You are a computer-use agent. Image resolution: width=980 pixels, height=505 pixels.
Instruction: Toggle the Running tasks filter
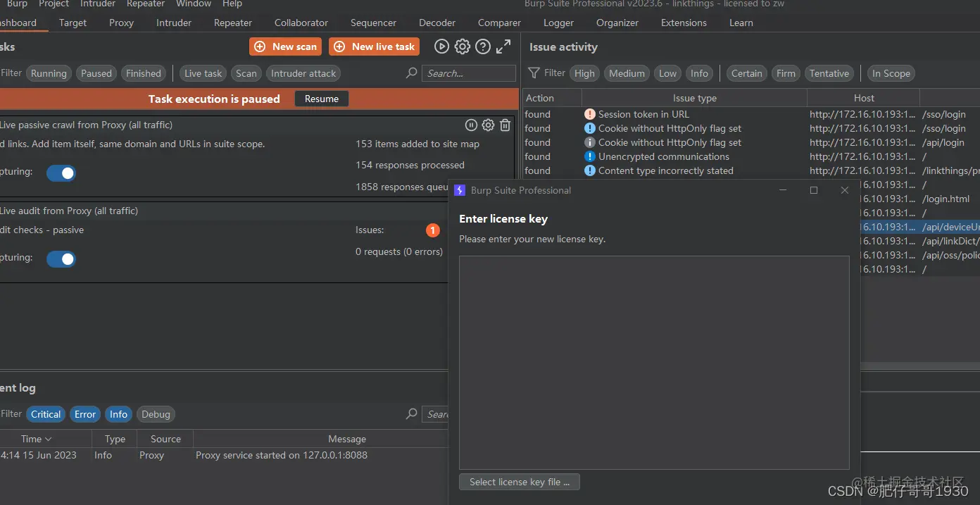tap(49, 73)
